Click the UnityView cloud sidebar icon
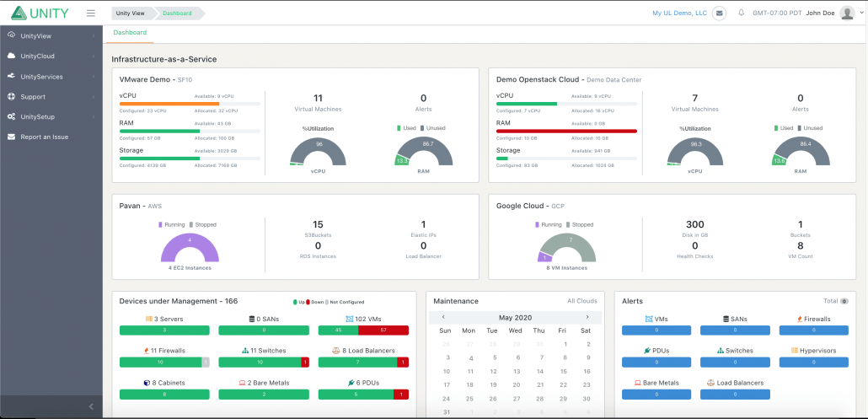 pos(11,35)
